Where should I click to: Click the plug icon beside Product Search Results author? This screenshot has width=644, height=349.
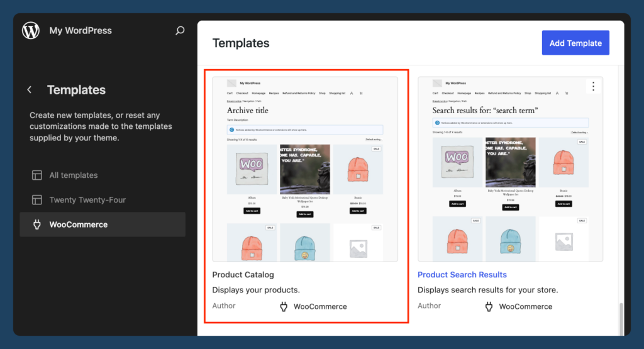click(489, 306)
